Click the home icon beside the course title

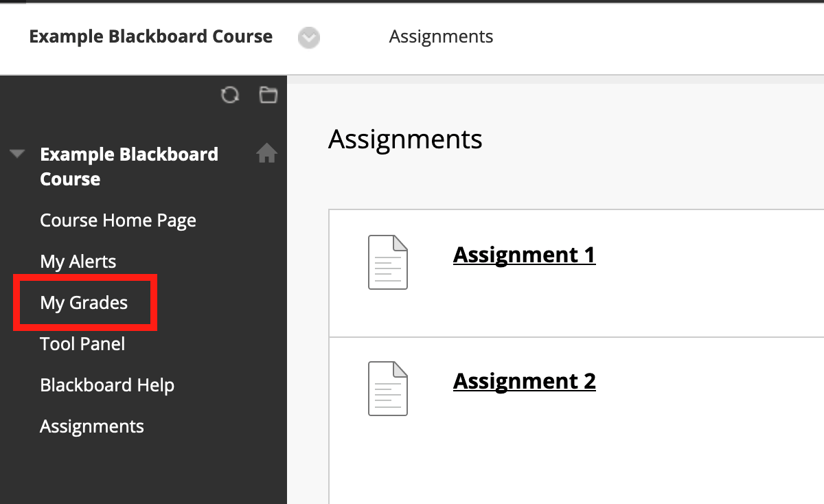[266, 154]
